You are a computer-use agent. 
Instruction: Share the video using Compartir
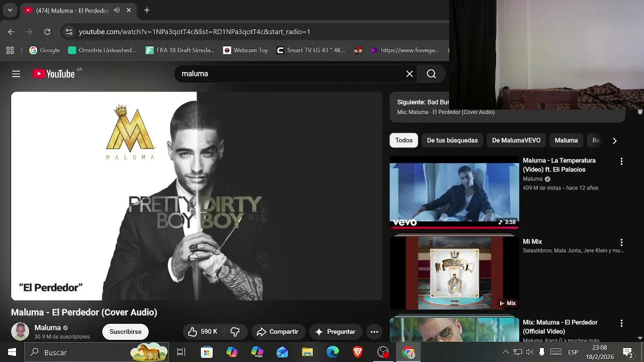[278, 332]
